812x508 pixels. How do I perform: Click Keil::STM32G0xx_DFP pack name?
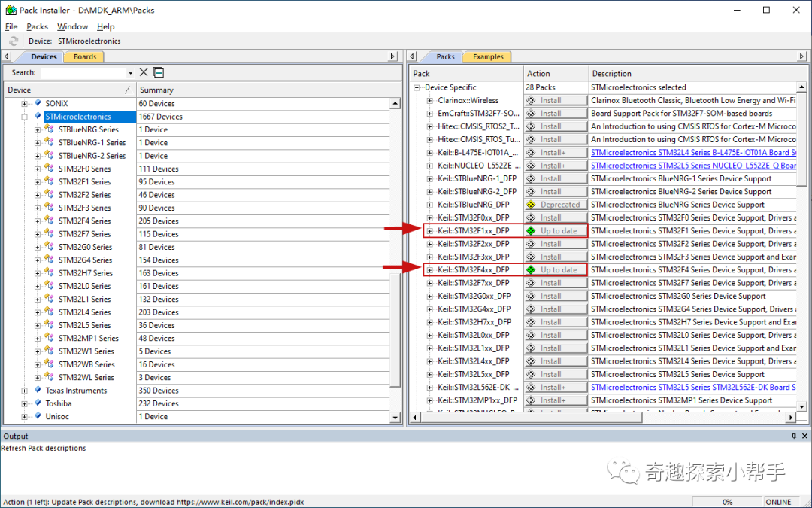[474, 296]
